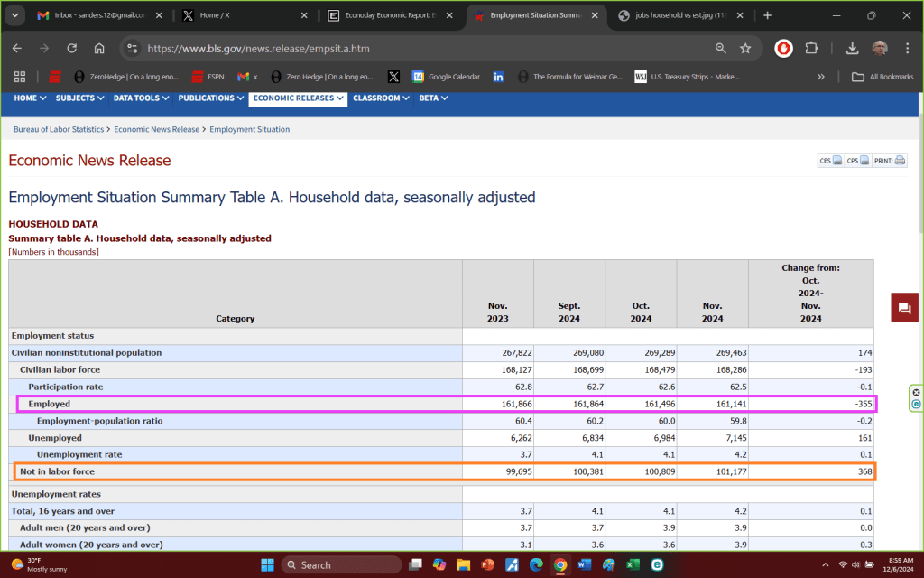
Task: Open the LinkedIn bookmark icon
Action: 498,77
